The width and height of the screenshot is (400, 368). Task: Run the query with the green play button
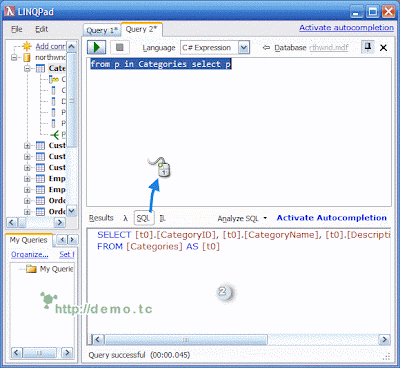[x=97, y=48]
